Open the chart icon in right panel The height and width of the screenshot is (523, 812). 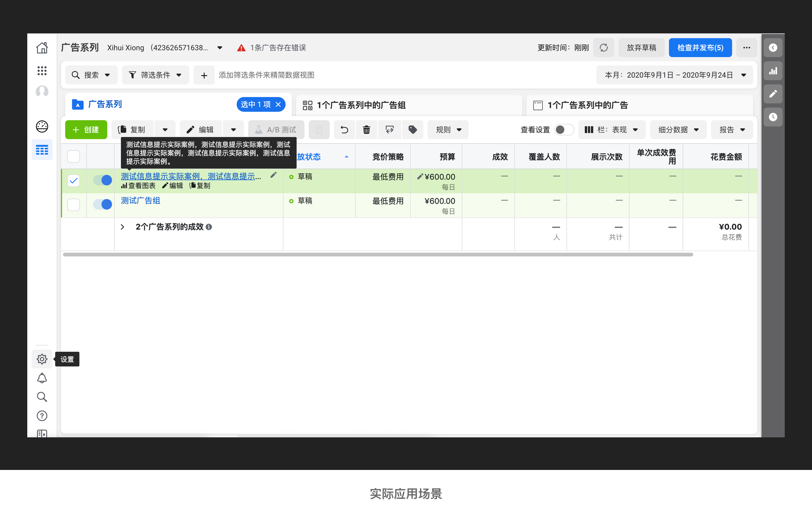(x=773, y=71)
